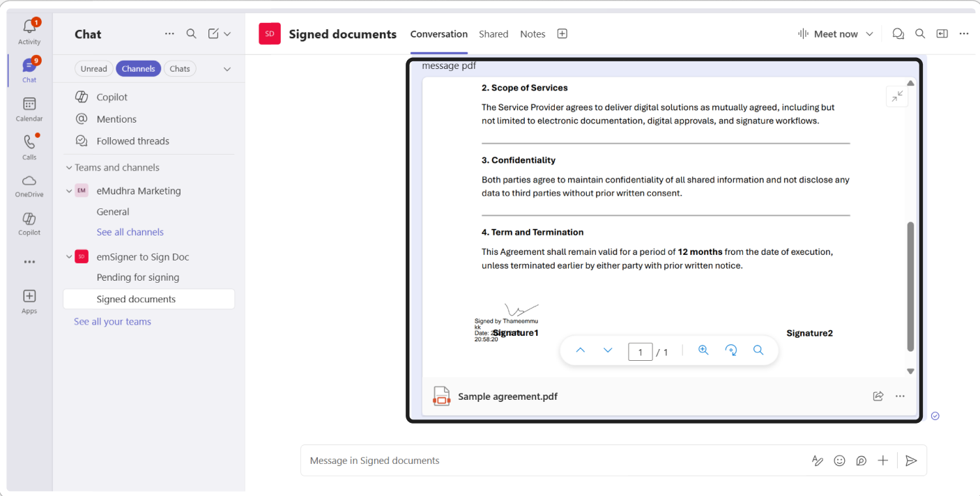Click the See all channels link
Image resolution: width=980 pixels, height=496 pixels.
130,232
